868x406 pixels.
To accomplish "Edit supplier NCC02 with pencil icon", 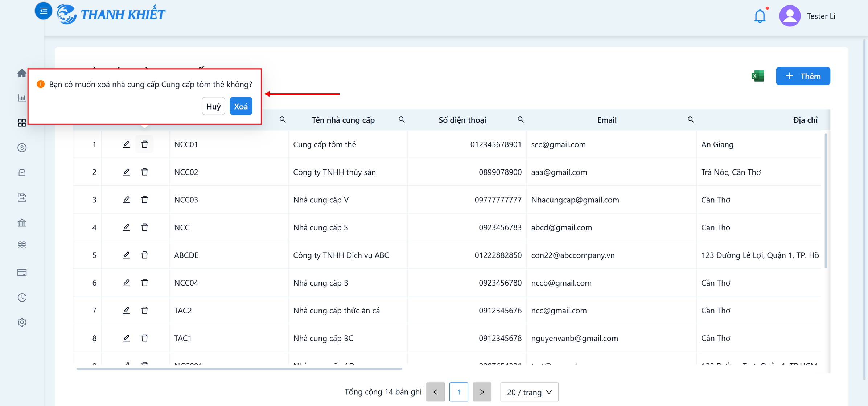I will click(126, 172).
